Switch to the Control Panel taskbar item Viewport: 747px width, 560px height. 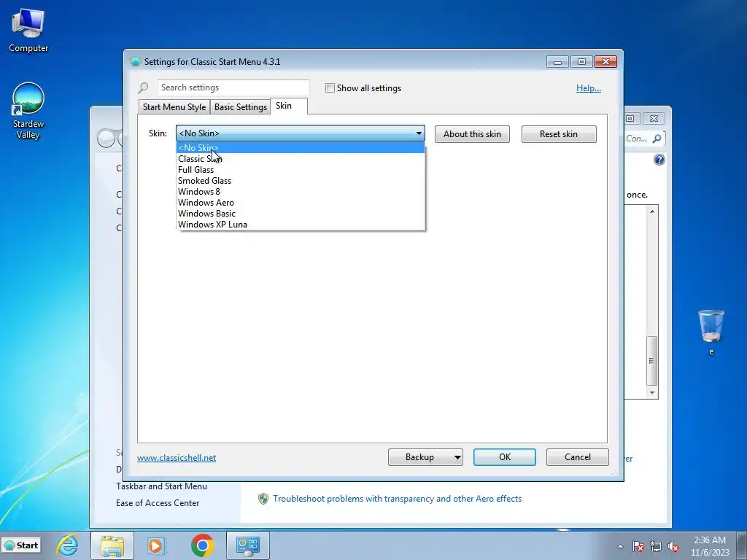[248, 545]
